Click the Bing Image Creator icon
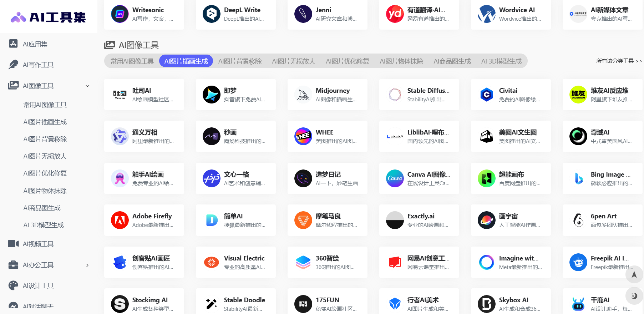The height and width of the screenshot is (314, 644). pos(578,178)
